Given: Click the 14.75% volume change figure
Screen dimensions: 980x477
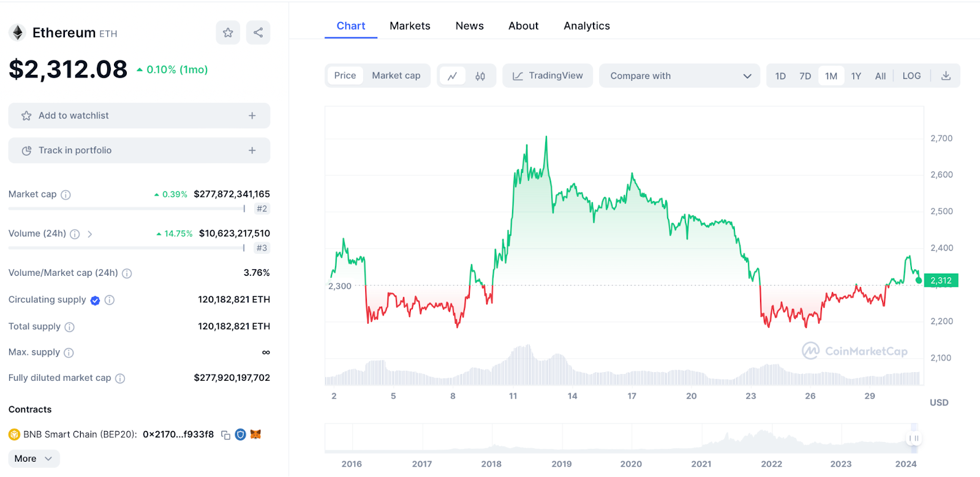Looking at the screenshot, I should pos(175,234).
